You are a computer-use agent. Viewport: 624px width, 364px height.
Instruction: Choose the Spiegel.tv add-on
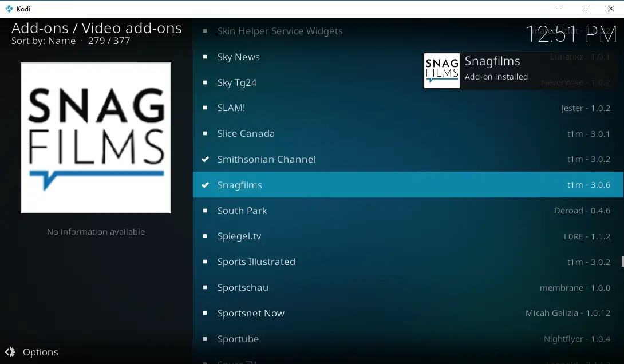click(408, 236)
